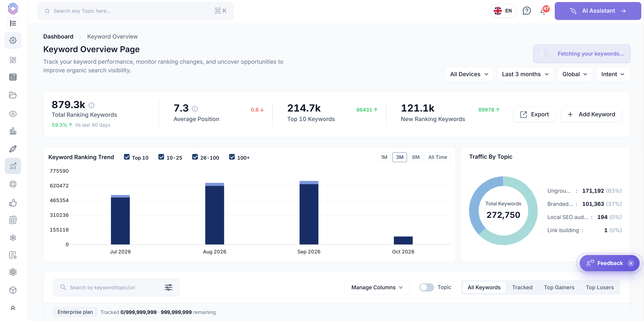Open notifications bell with 47 badge

pos(544,11)
